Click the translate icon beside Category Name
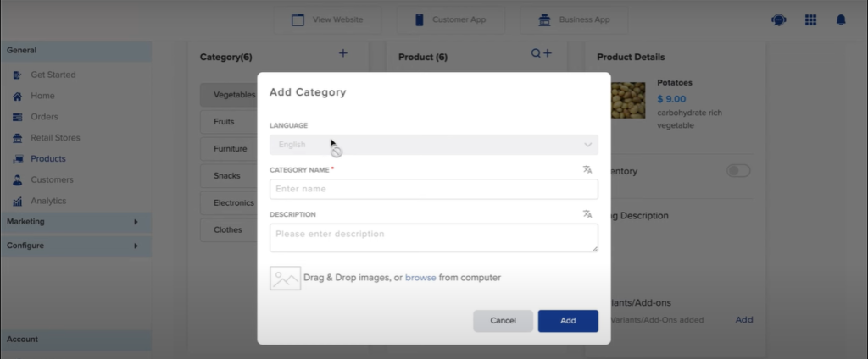Screen dimensions: 868x359 [587, 170]
